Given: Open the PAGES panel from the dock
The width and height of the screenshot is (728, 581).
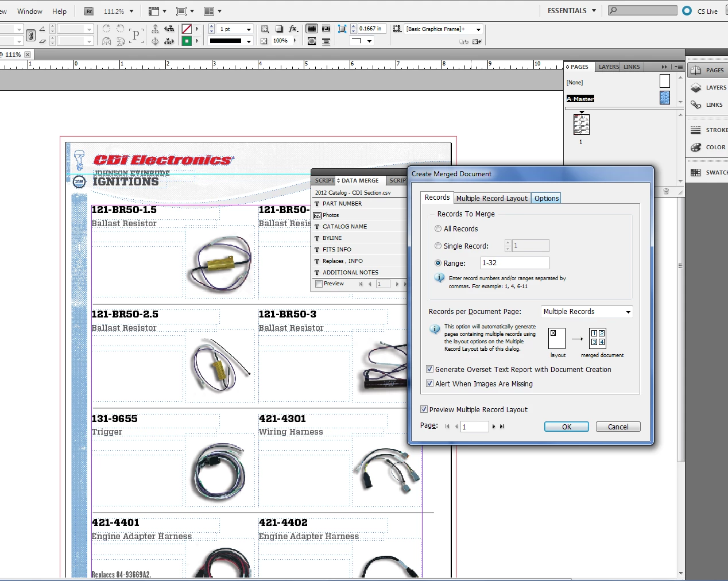Looking at the screenshot, I should click(707, 70).
